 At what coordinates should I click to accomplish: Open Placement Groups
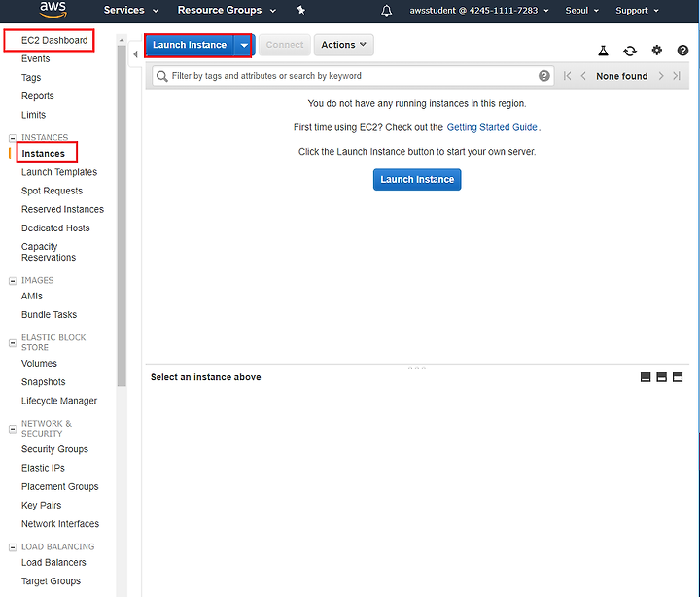60,487
